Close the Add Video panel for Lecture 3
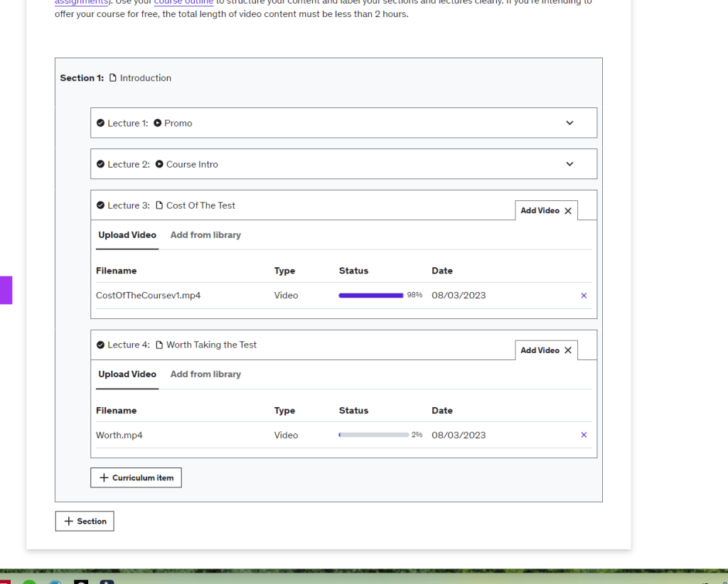This screenshot has height=584, width=728. click(x=568, y=211)
